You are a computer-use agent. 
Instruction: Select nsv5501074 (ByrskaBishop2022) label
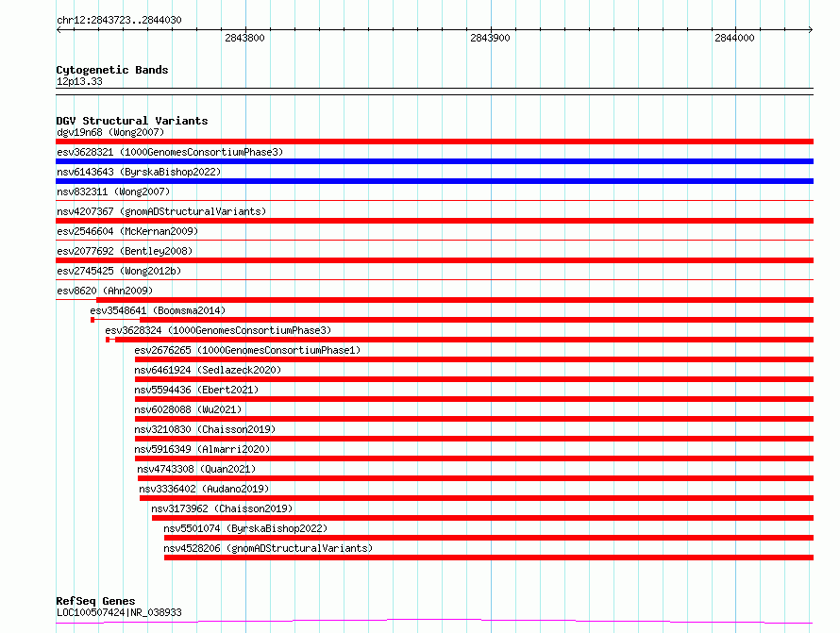(245, 528)
